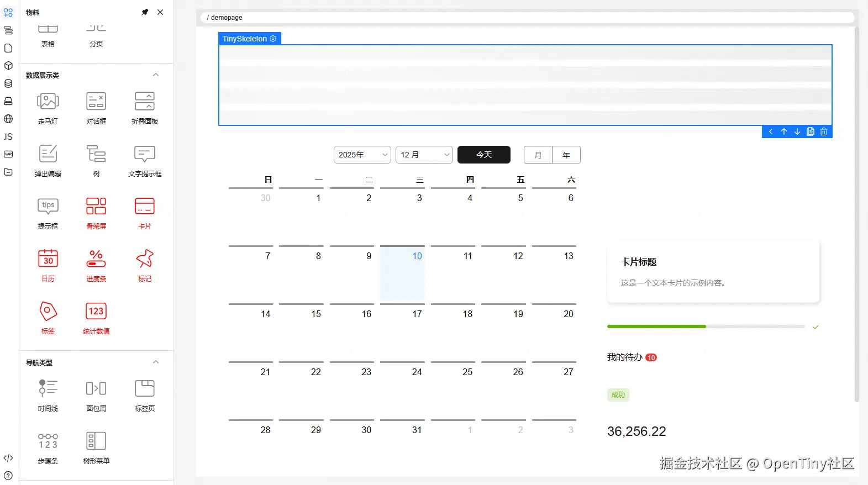Open the 12 月 month dropdown
The image size is (868, 485).
pyautogui.click(x=424, y=155)
